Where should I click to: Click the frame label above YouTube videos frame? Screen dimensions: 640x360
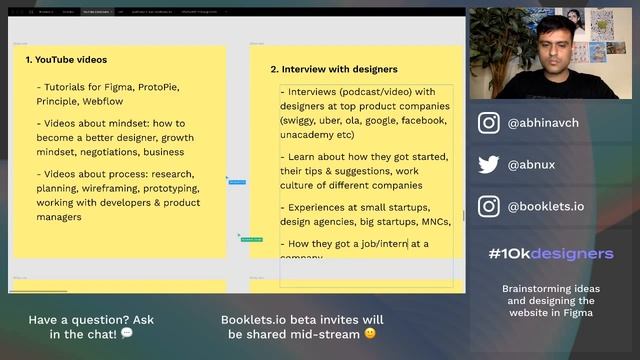(x=20, y=43)
